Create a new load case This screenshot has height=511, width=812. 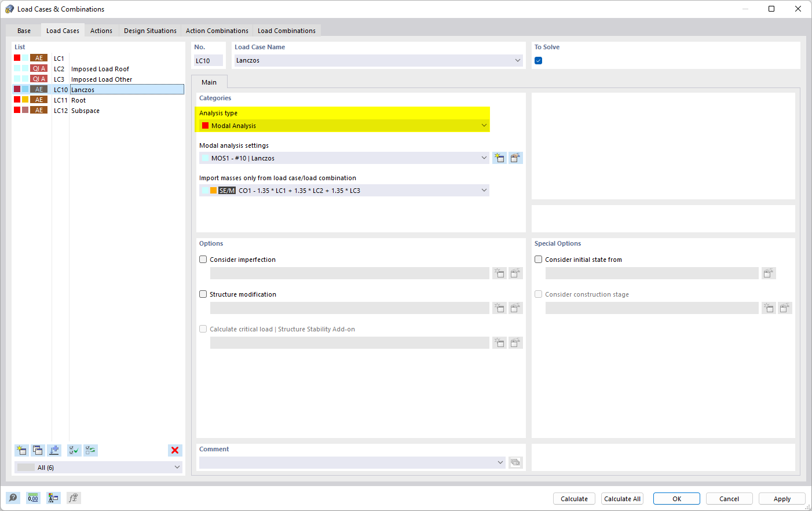[21, 450]
